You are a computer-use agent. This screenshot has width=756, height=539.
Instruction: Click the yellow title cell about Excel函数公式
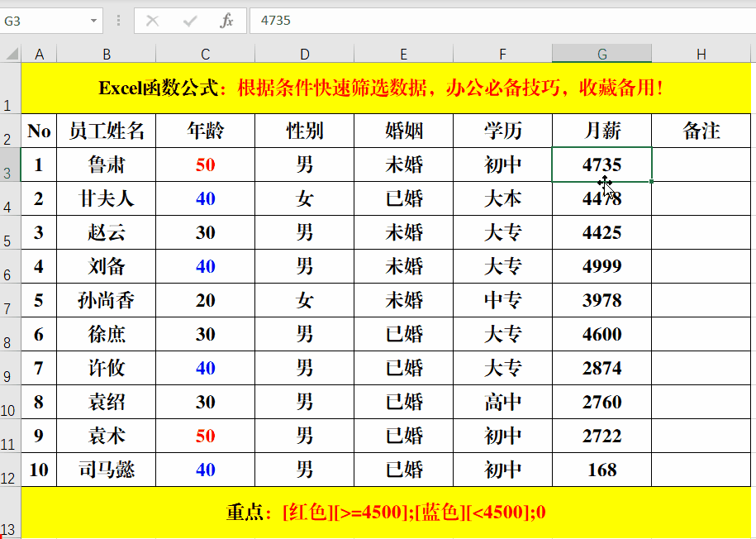386,88
